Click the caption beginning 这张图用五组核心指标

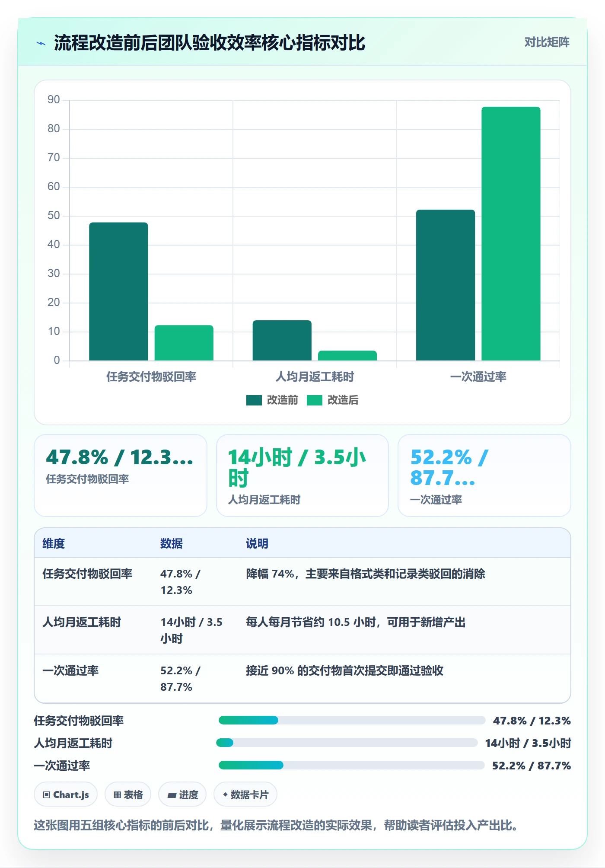[x=276, y=825]
